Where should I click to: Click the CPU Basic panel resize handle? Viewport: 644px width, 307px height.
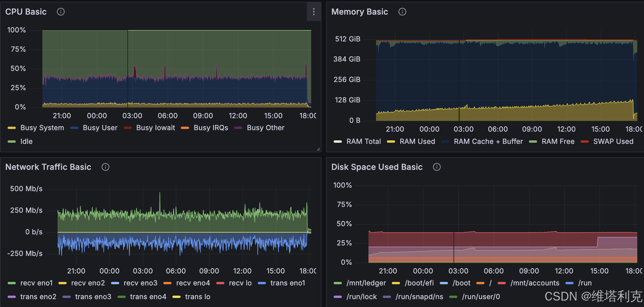coord(318,149)
